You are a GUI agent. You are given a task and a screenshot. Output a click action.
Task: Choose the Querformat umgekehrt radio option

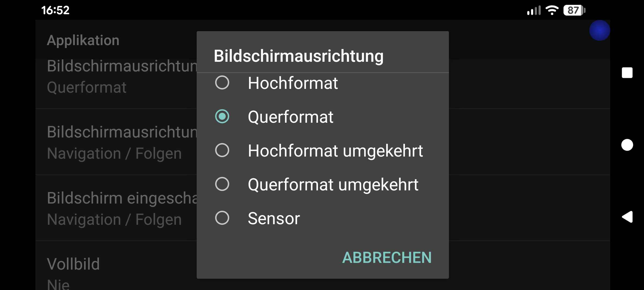(x=222, y=184)
